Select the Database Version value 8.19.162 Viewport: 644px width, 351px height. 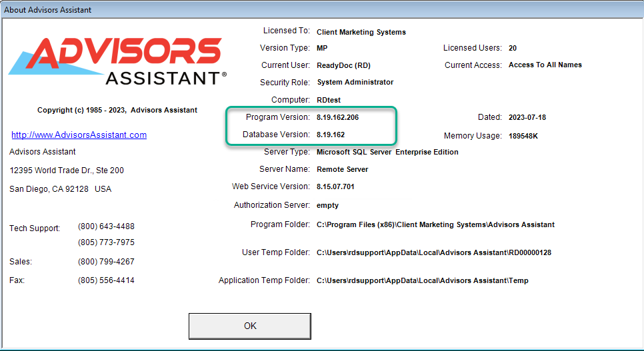pos(331,135)
